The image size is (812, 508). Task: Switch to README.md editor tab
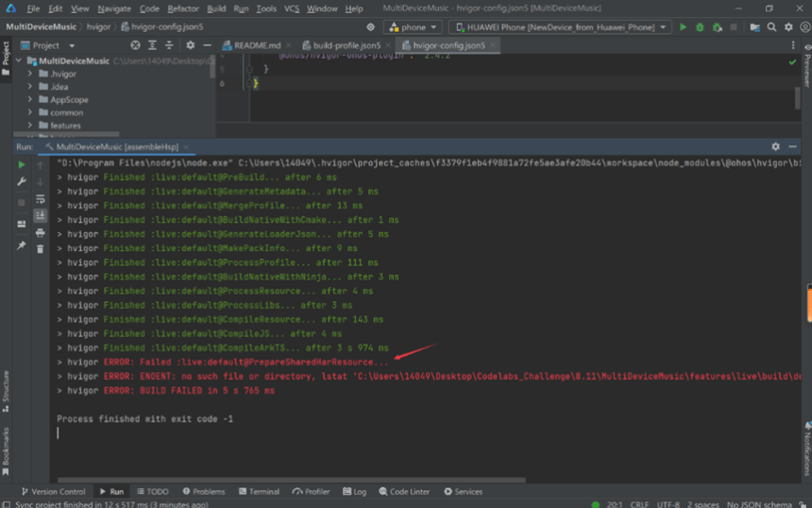coord(257,45)
